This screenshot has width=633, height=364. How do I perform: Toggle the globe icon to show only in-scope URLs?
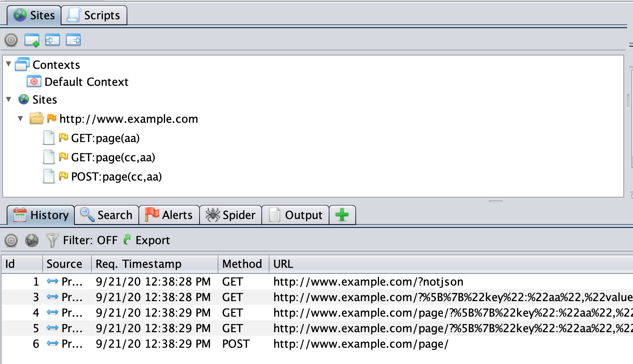point(31,240)
